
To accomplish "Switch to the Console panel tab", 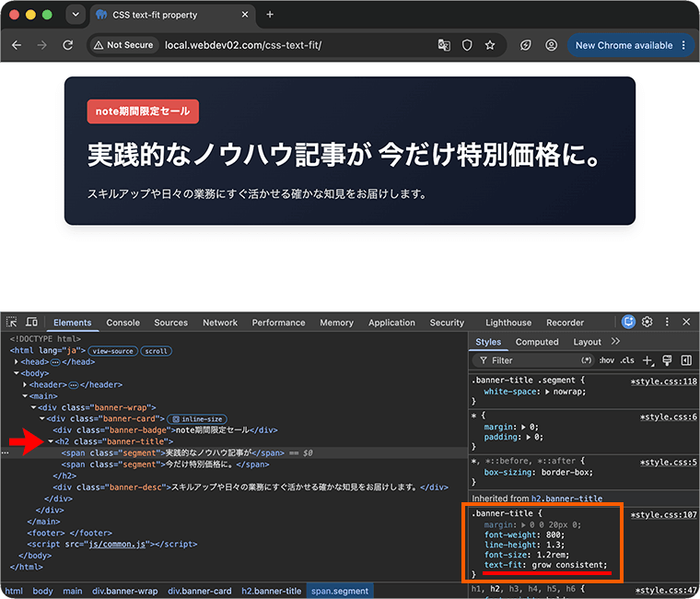I will click(x=122, y=323).
